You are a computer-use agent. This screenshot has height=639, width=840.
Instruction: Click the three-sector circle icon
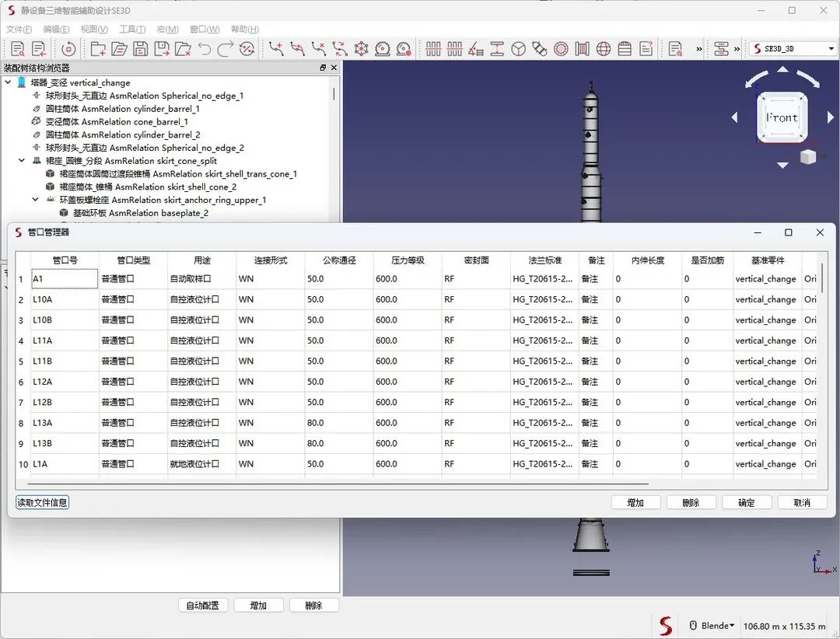tap(518, 49)
